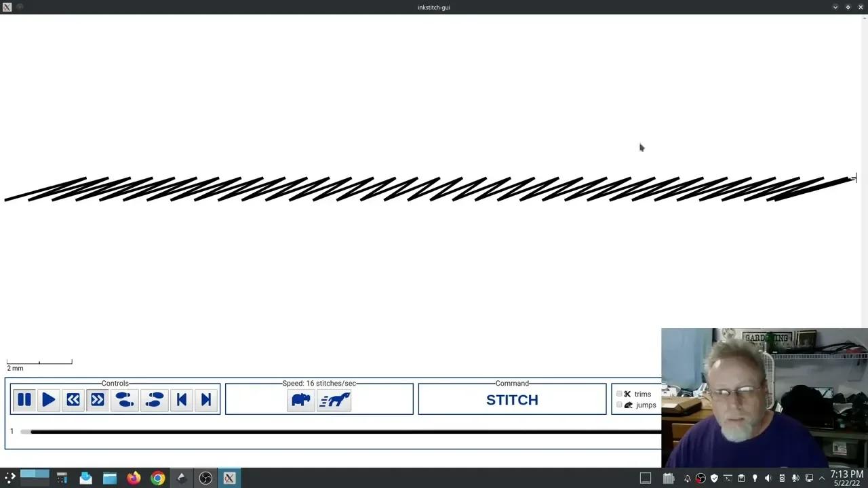Step backward one stitch using footprints icon

124,400
